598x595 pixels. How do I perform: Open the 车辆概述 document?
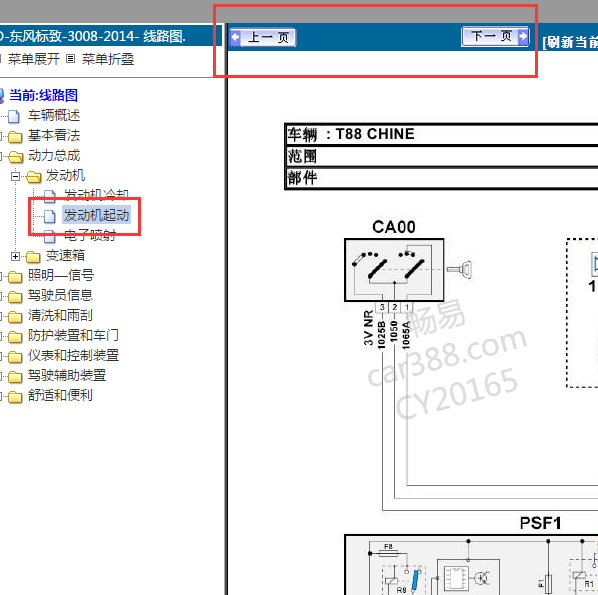pyautogui.click(x=54, y=116)
